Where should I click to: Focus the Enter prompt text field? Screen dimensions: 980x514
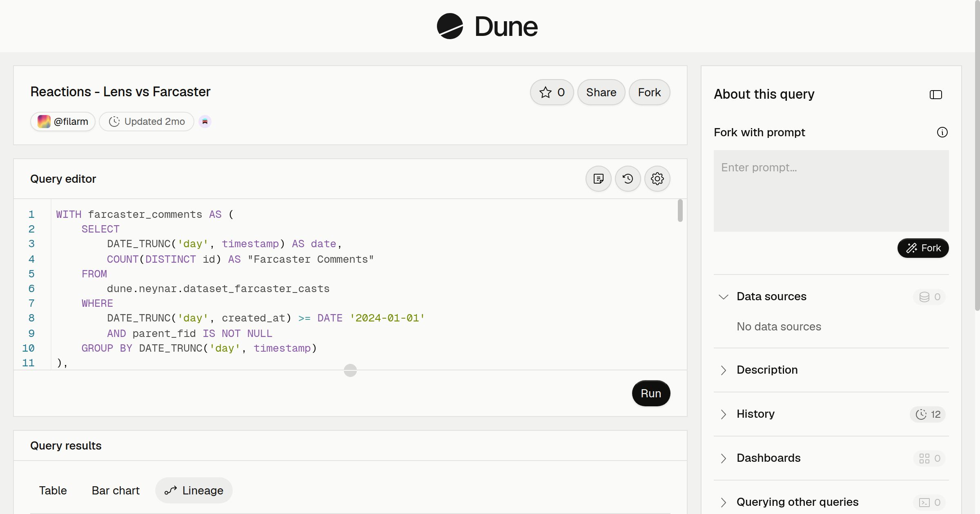coord(831,191)
